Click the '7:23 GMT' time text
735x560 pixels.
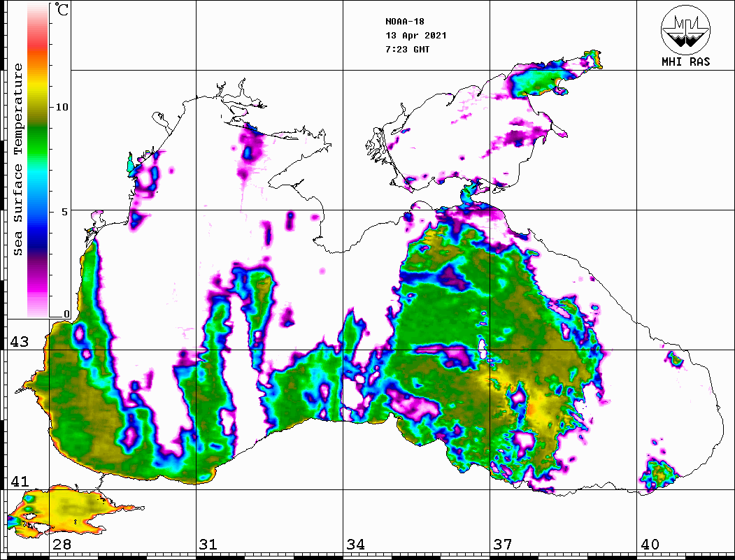pyautogui.click(x=407, y=50)
